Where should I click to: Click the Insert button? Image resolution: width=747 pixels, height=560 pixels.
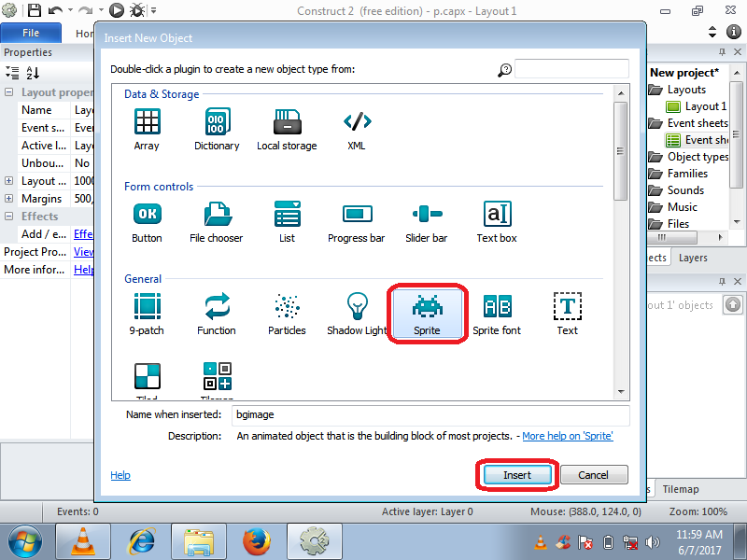click(517, 475)
